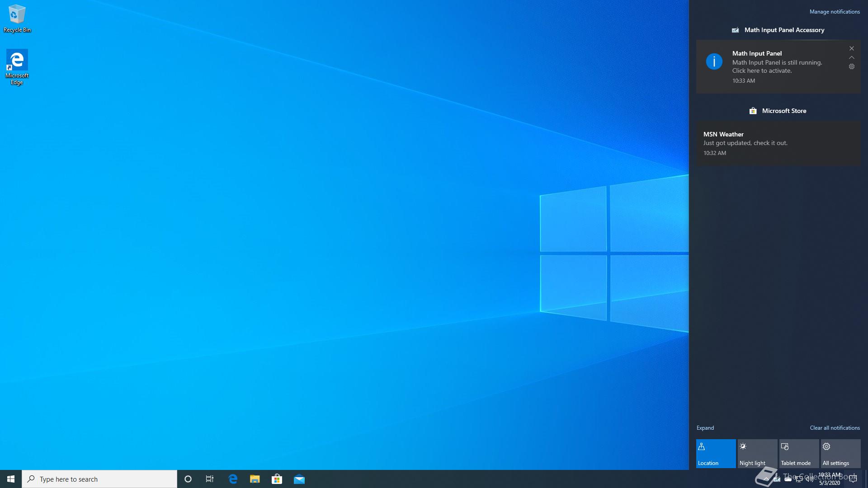
Task: Click the taskbar search box
Action: pyautogui.click(x=99, y=479)
